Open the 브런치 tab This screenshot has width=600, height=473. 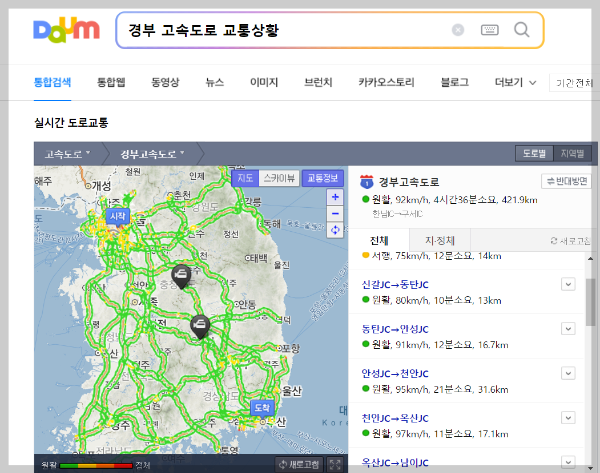point(318,82)
